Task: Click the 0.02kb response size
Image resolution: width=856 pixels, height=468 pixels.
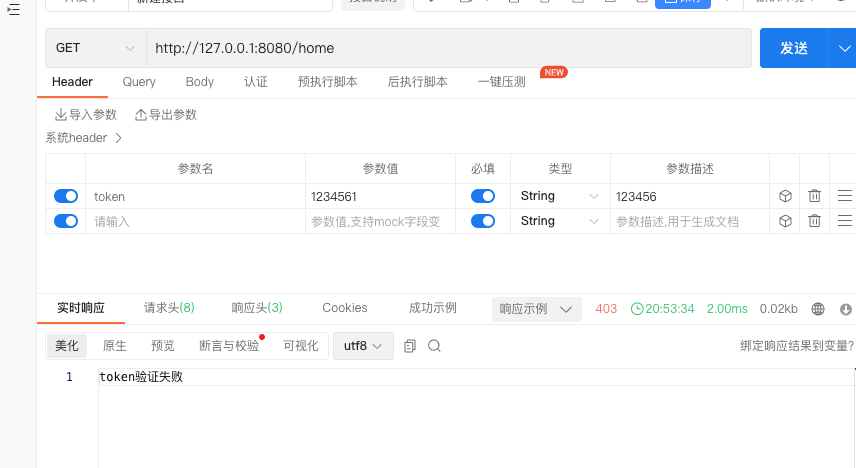Action: [778, 309]
